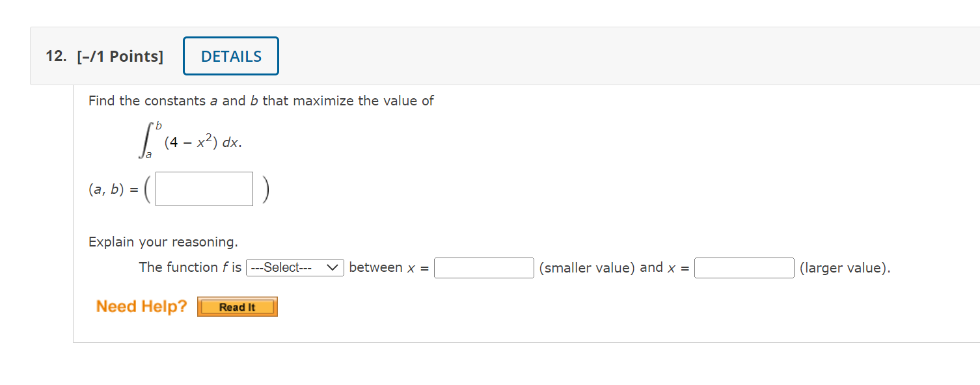Click the orange Read It button
The image size is (980, 385).
(x=238, y=307)
